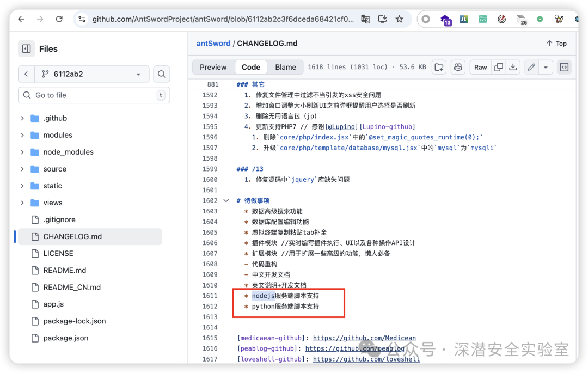
Task: Switch to the Blame view
Action: click(x=285, y=67)
